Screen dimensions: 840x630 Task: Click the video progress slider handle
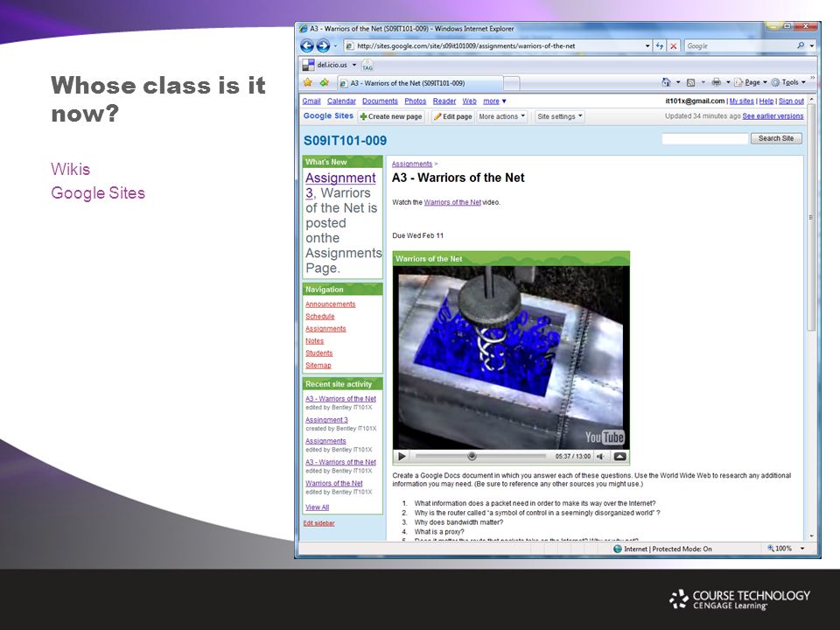click(472, 457)
